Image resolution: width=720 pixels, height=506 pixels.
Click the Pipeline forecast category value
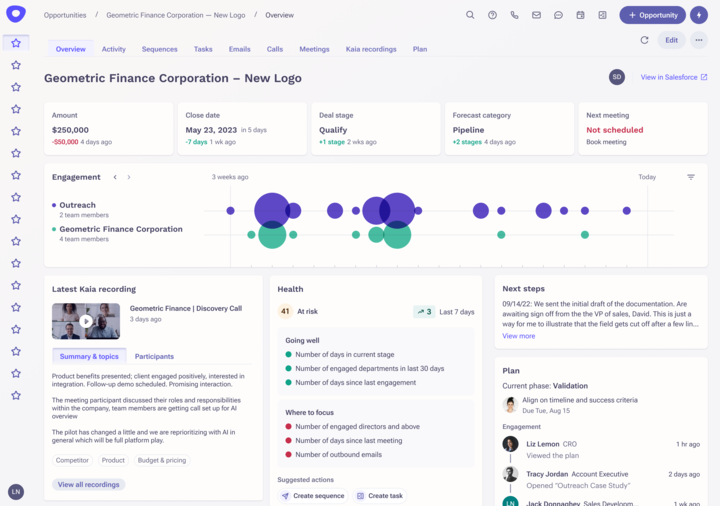[468, 130]
